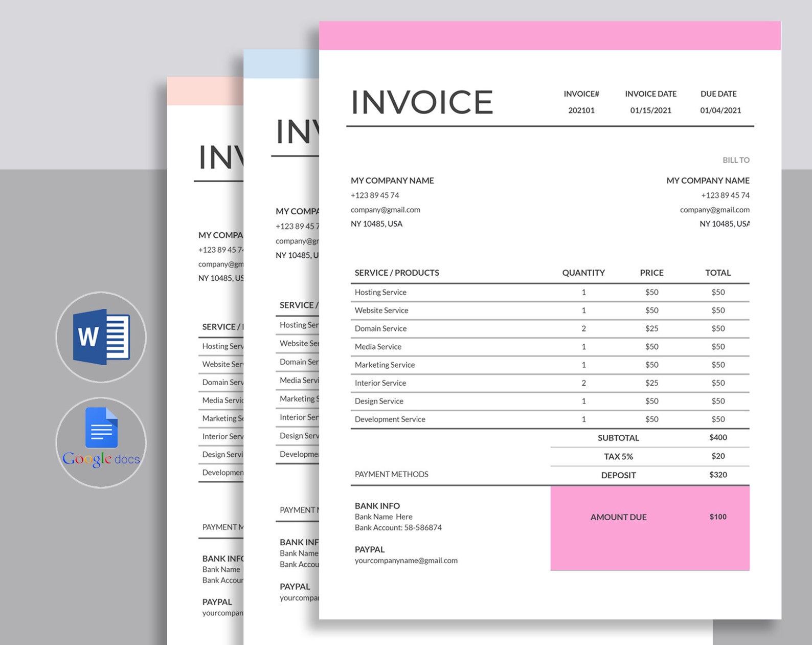Screen dimensions: 812x645
Task: Click the BILL TO label
Action: coord(736,160)
